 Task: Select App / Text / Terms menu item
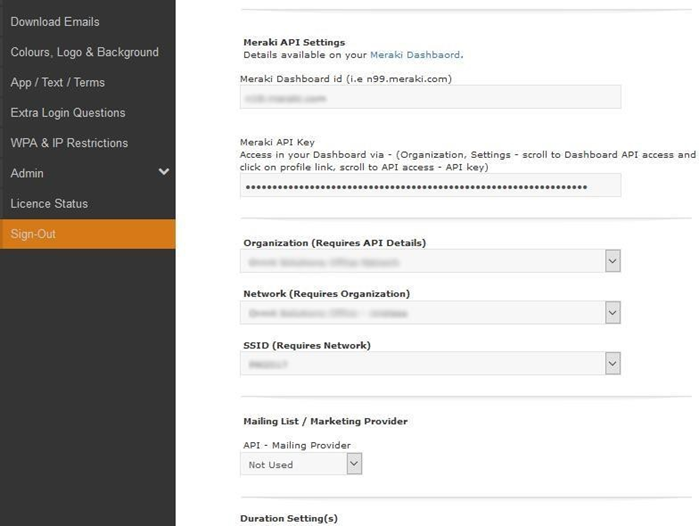(x=57, y=82)
